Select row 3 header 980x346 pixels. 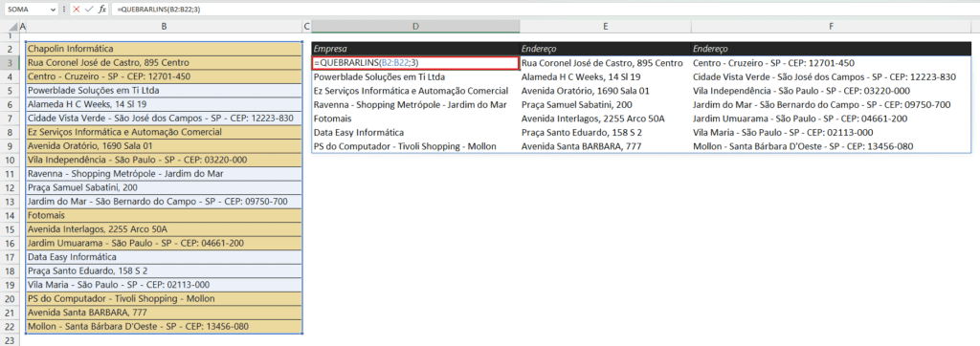[10, 63]
